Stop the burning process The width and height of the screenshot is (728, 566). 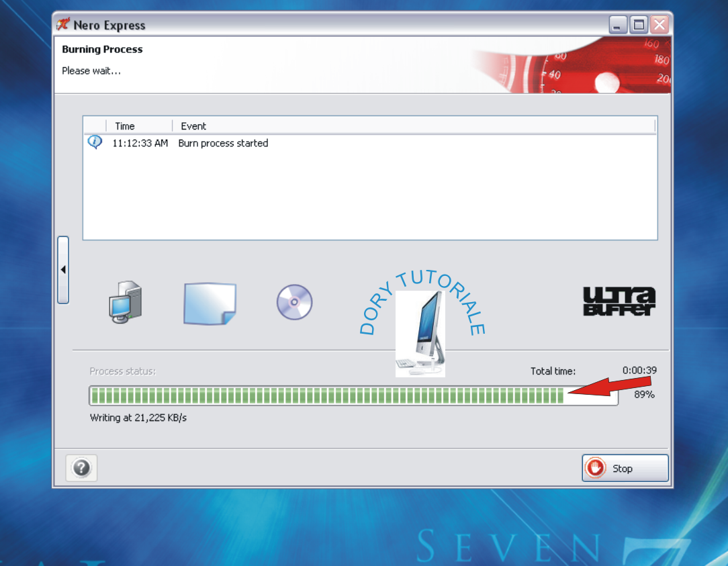coord(625,468)
